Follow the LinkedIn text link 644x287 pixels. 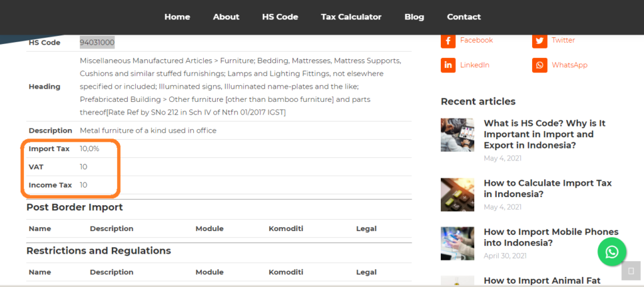(475, 65)
